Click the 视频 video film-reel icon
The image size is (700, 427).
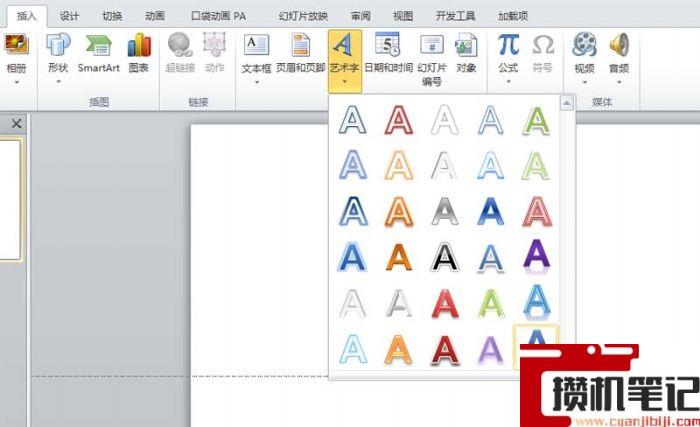point(584,45)
